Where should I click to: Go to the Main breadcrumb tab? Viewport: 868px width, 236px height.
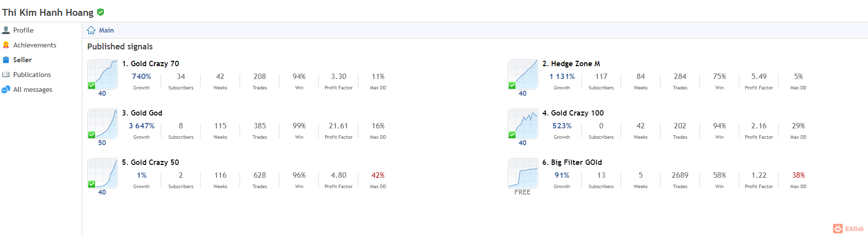106,30
